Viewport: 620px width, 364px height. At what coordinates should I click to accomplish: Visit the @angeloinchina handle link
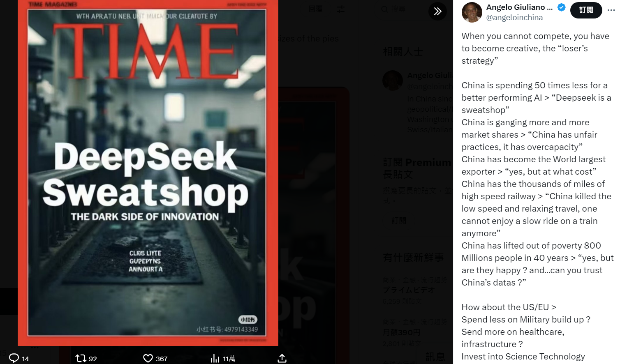[514, 18]
